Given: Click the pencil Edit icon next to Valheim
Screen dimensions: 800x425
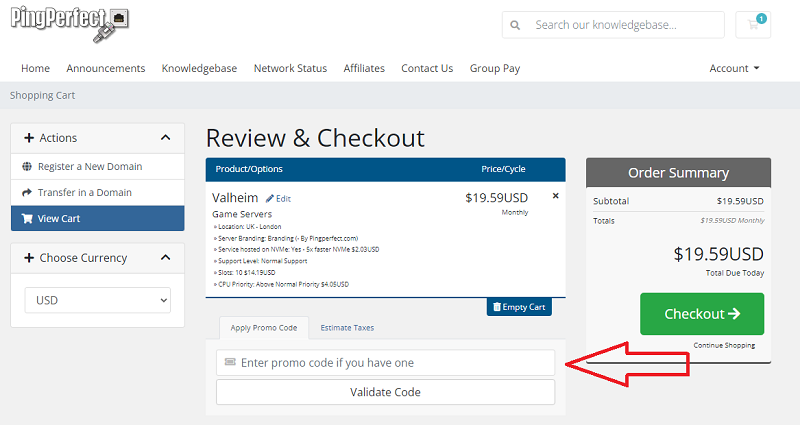Looking at the screenshot, I should [270, 198].
